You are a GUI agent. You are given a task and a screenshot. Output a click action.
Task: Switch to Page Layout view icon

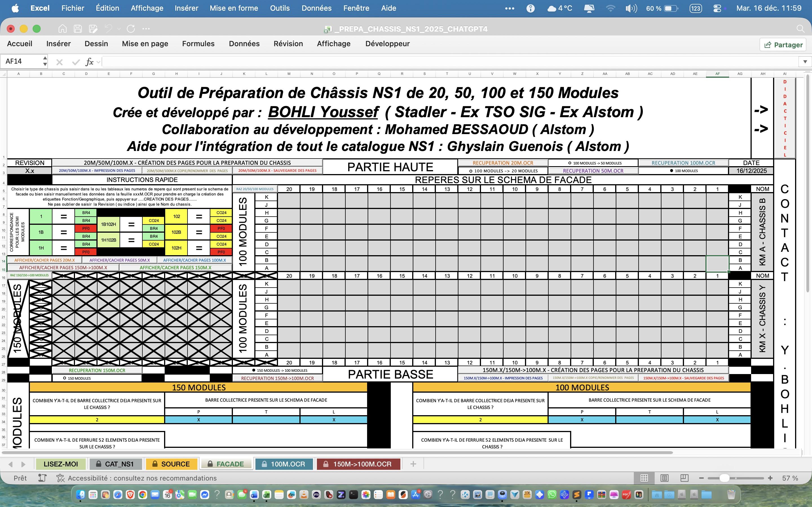click(x=664, y=478)
